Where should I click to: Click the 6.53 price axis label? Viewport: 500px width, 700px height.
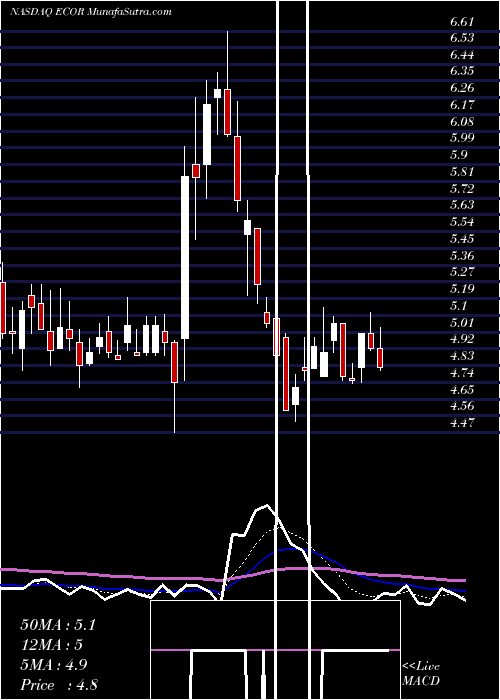tap(462, 38)
